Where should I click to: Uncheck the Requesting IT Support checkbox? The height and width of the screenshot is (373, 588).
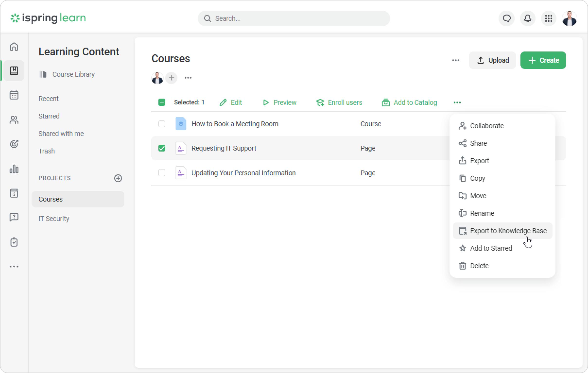pyautogui.click(x=162, y=148)
